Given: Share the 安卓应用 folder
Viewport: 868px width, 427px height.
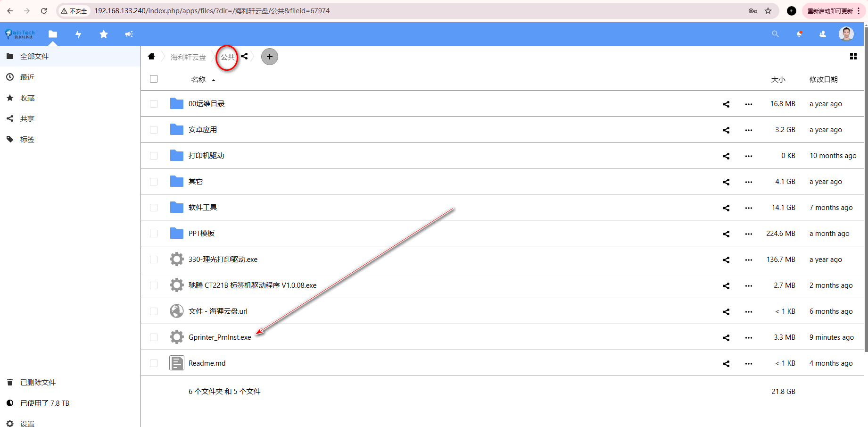Looking at the screenshot, I should (x=726, y=130).
